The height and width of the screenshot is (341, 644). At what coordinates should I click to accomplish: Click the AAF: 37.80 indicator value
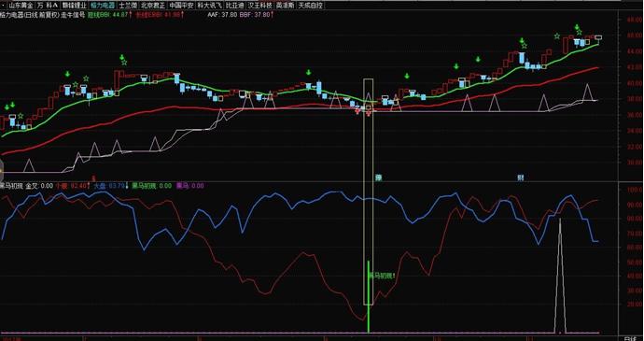223,14
